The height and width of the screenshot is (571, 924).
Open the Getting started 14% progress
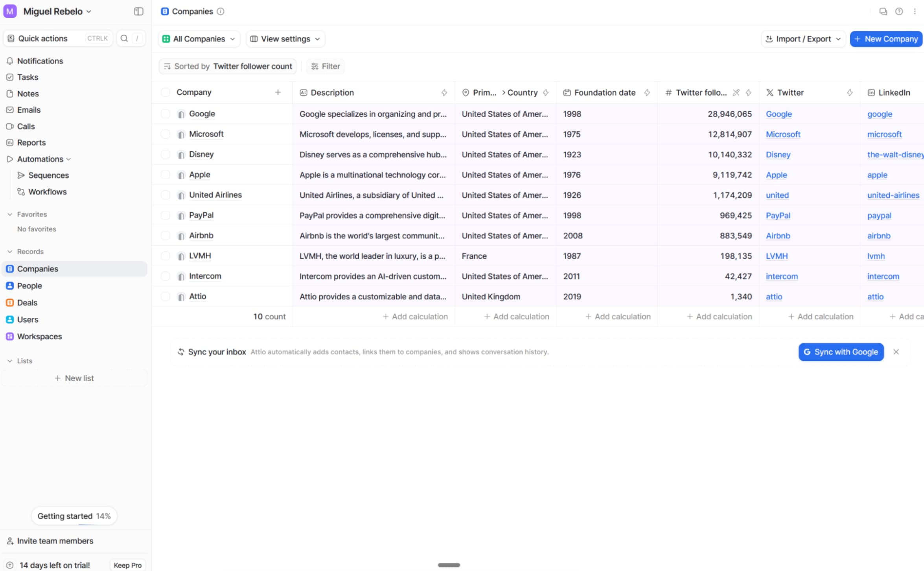74,516
